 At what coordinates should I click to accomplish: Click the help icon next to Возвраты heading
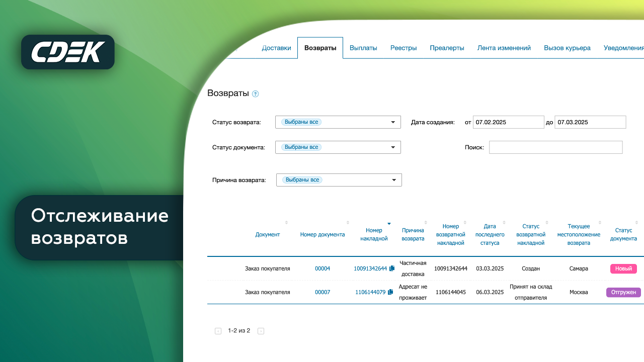click(255, 94)
